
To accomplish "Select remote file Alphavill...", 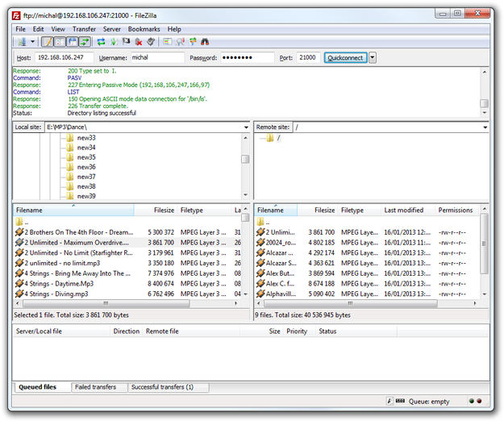I will [x=367, y=294].
